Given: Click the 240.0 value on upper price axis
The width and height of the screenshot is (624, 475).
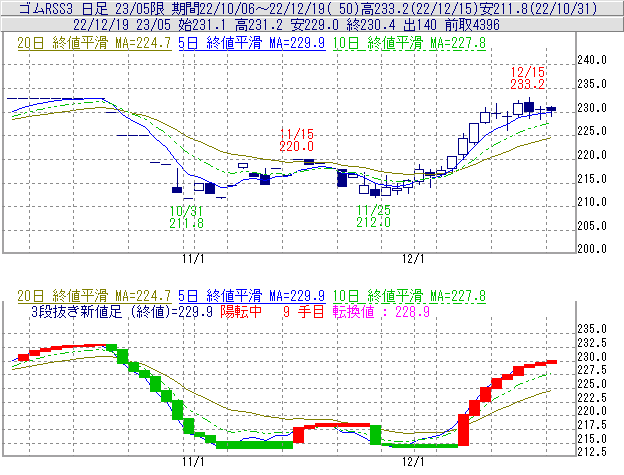Looking at the screenshot, I should (592, 60).
